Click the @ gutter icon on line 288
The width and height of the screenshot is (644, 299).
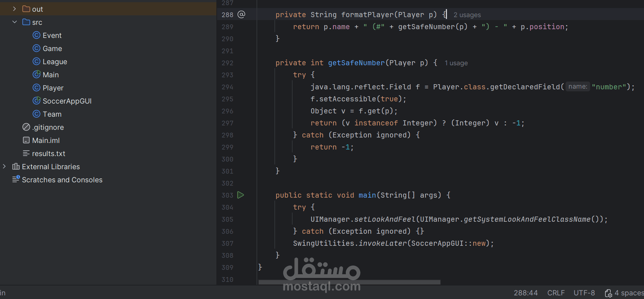[x=242, y=15]
